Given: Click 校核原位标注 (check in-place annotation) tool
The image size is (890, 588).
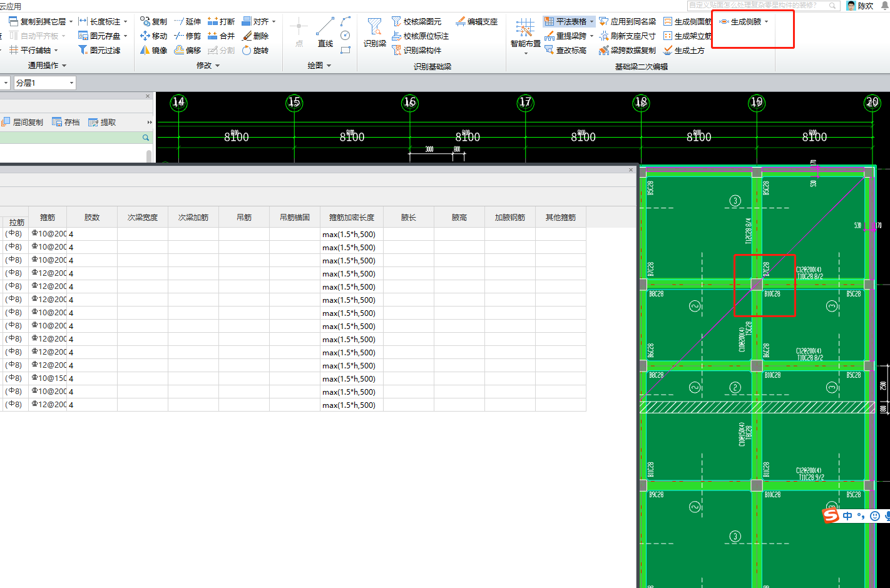Looking at the screenshot, I should pos(421,36).
